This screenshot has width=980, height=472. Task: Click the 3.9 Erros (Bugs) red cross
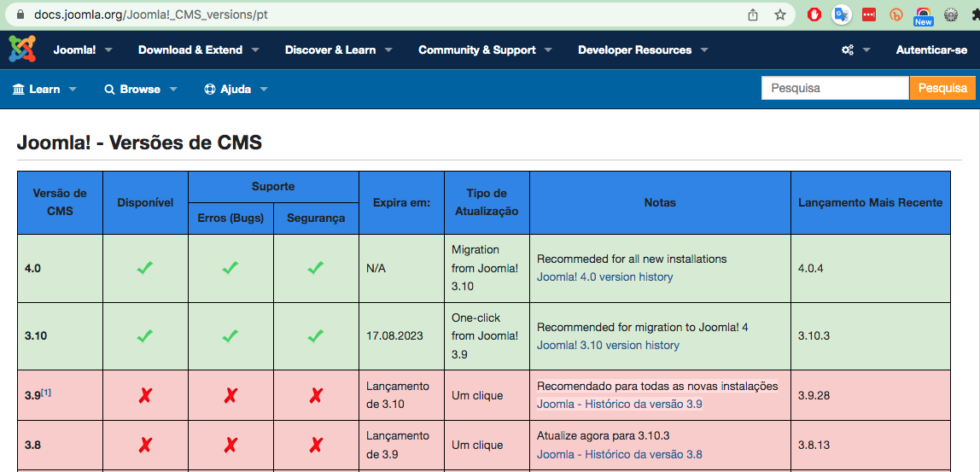pyautogui.click(x=230, y=395)
